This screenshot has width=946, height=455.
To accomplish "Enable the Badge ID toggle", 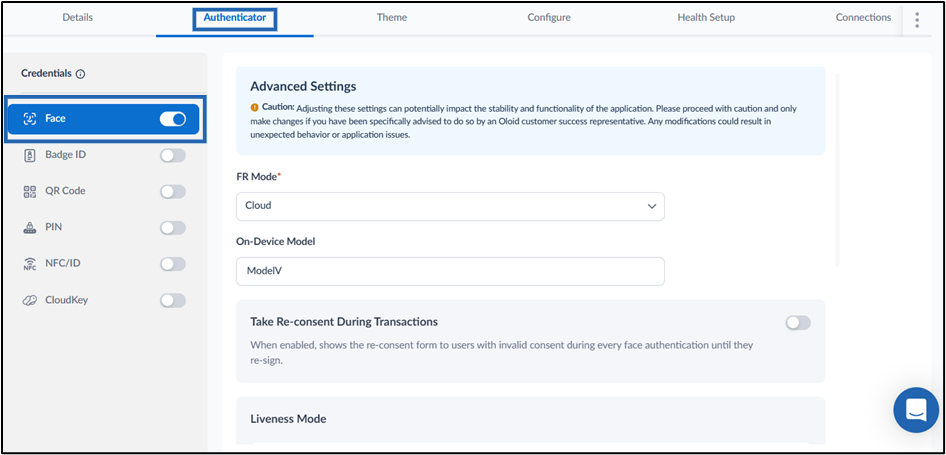I will pos(173,155).
